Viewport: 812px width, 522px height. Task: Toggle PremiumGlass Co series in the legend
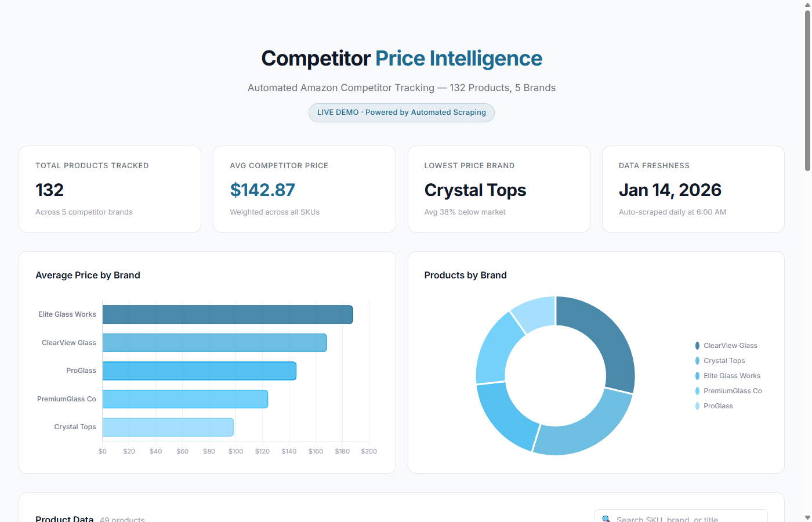[x=732, y=390]
